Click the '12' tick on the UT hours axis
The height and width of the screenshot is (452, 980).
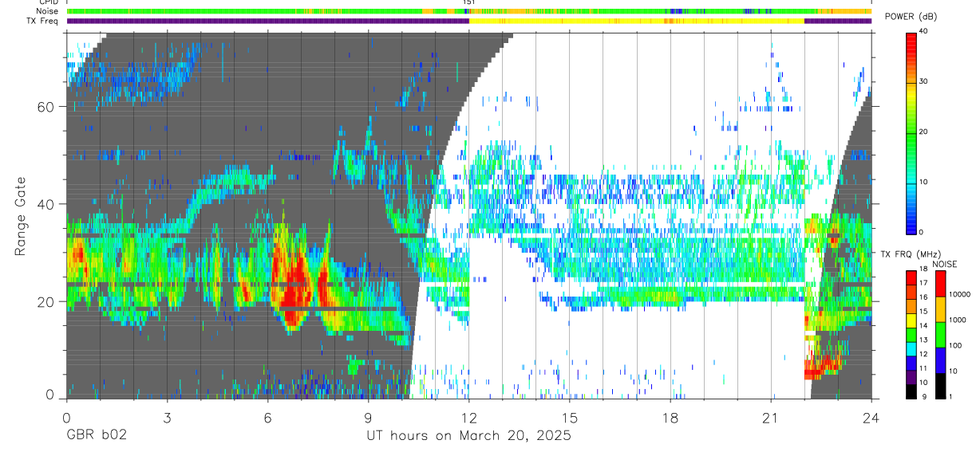click(x=469, y=418)
